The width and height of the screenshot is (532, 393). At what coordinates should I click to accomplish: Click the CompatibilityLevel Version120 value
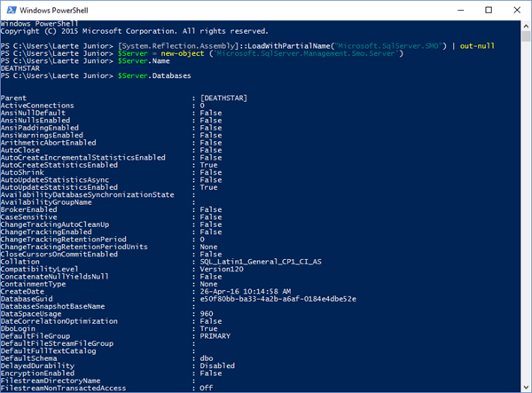(x=223, y=269)
